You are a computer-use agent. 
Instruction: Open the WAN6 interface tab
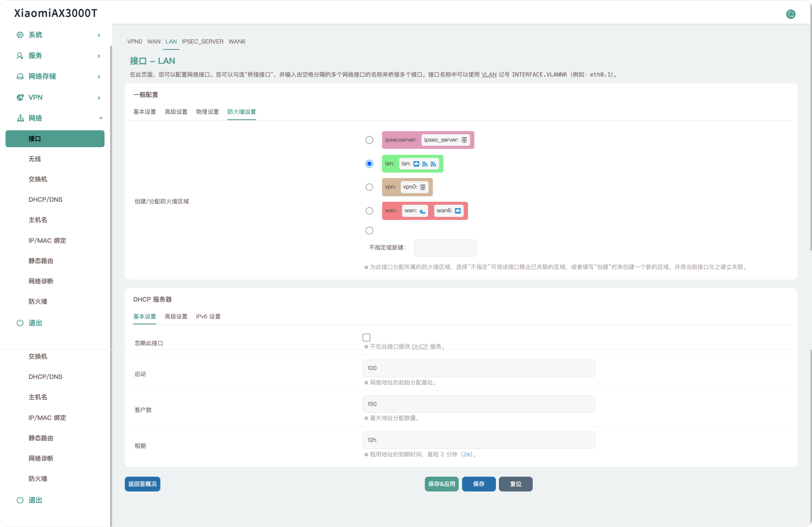237,41
